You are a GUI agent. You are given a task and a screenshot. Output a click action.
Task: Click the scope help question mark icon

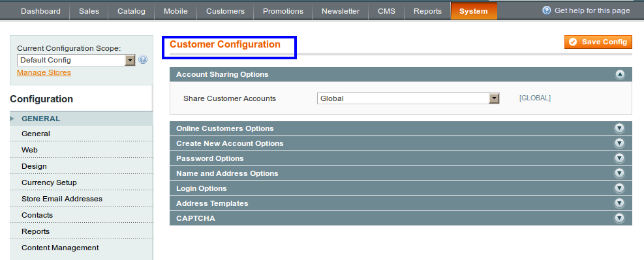[x=142, y=60]
